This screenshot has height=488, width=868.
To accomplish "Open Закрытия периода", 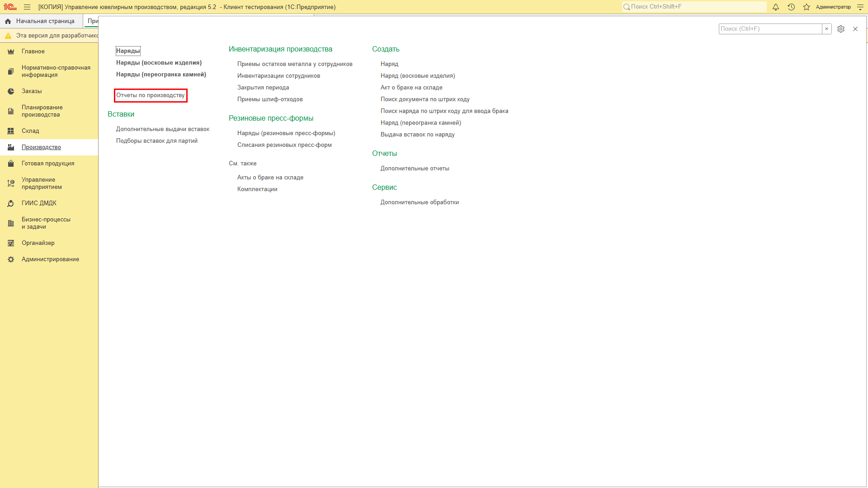I will (263, 88).
